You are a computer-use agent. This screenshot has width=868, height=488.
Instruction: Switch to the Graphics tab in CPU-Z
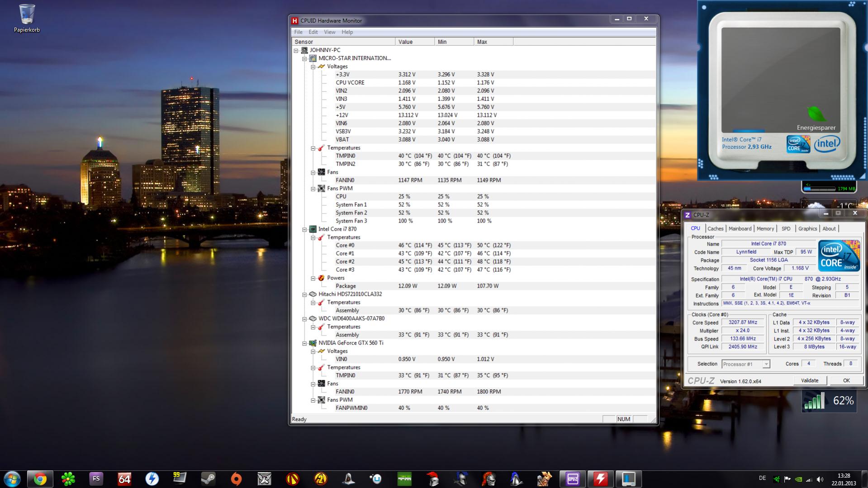point(807,229)
